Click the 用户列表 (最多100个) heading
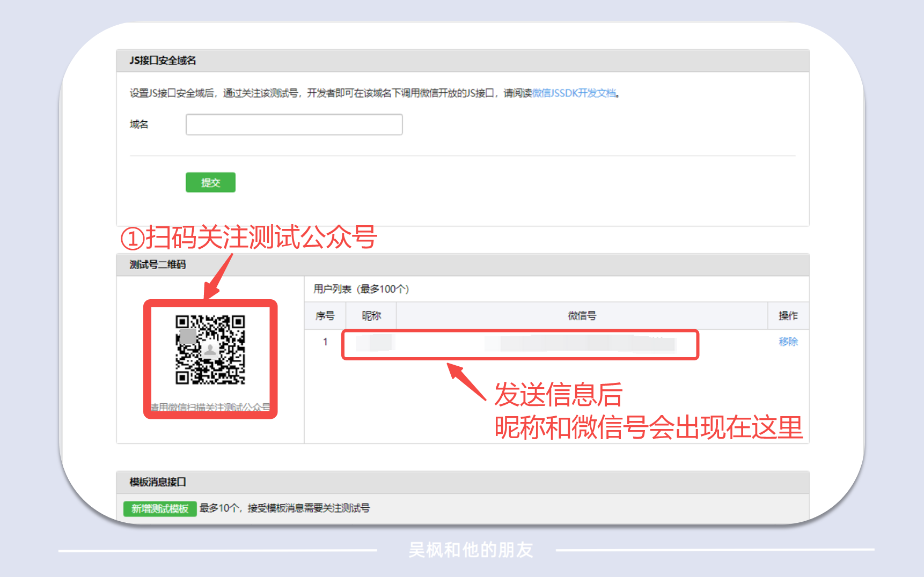Viewport: 924px width, 577px height. [361, 289]
